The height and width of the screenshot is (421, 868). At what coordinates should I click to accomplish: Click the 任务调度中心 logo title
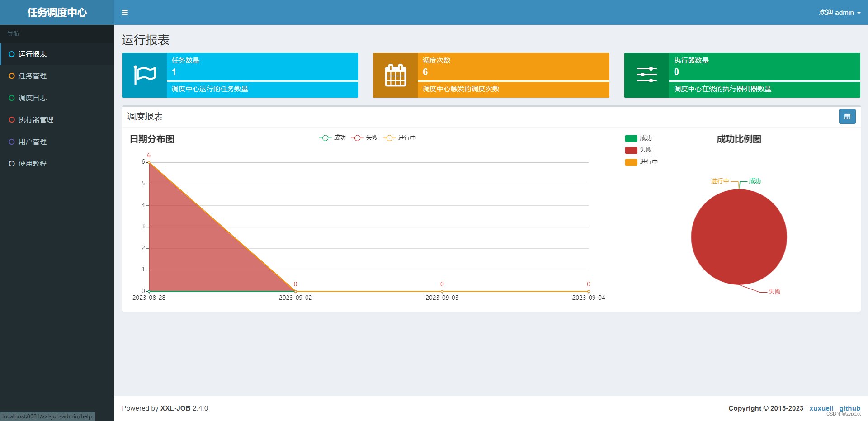[x=57, y=13]
